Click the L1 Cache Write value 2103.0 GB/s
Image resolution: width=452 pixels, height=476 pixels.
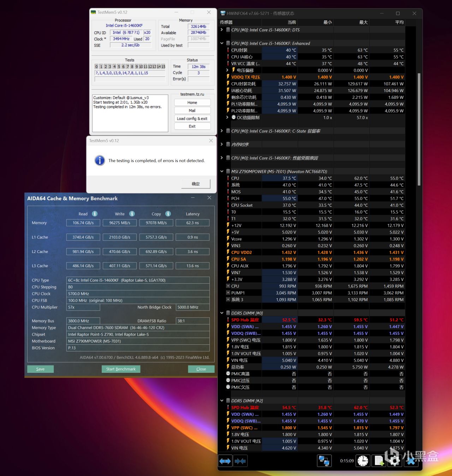[120, 237]
